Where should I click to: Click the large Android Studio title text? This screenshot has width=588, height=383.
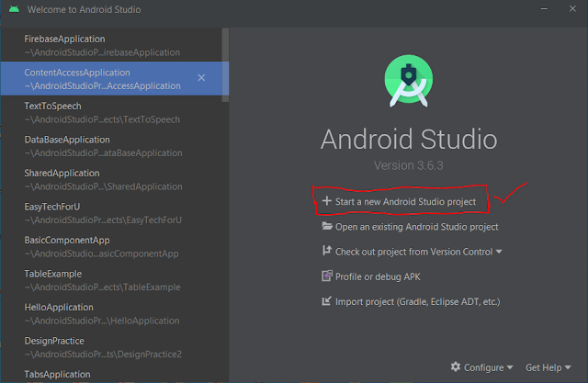(x=409, y=139)
